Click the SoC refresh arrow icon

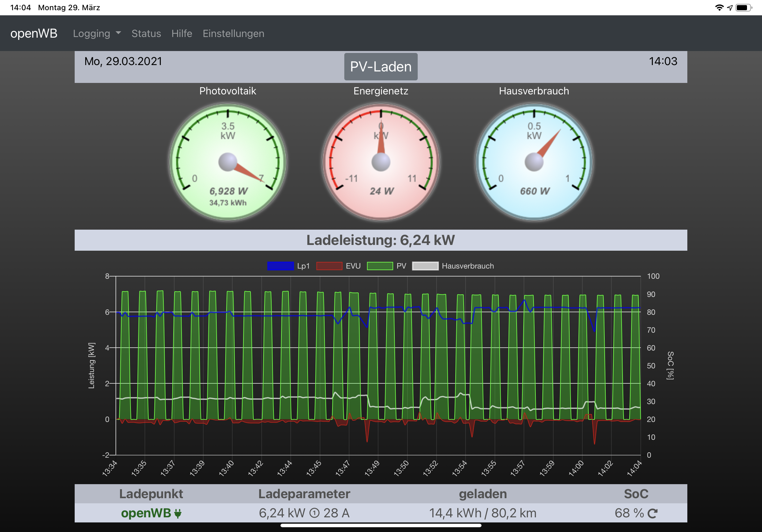(652, 513)
